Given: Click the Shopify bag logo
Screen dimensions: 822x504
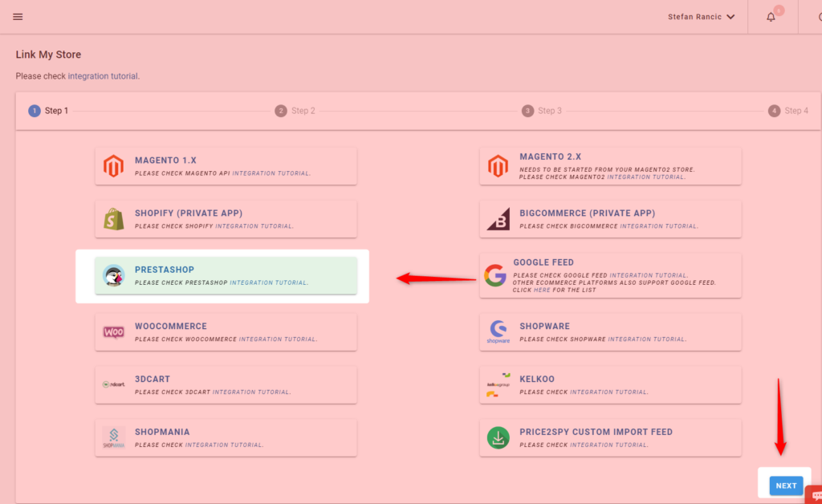Looking at the screenshot, I should [114, 219].
